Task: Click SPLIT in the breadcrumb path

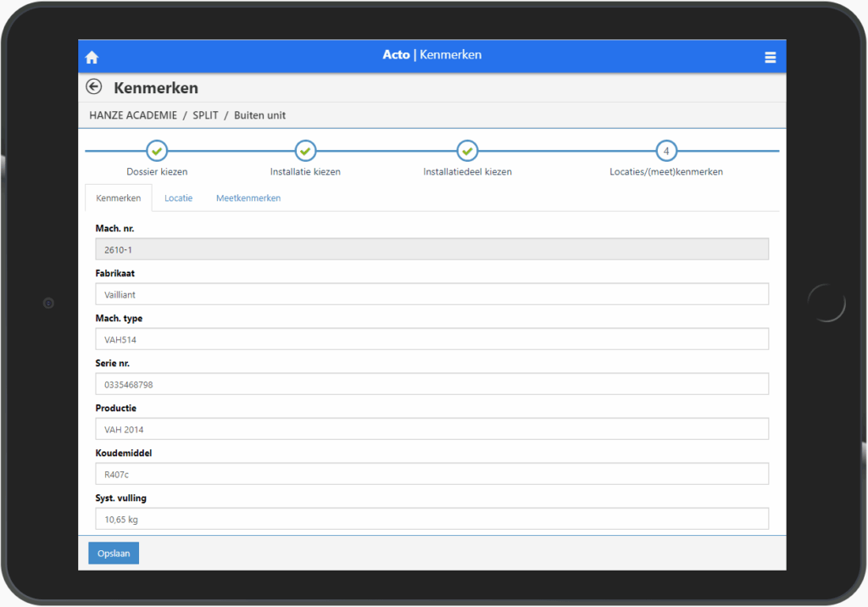Action: pyautogui.click(x=206, y=115)
